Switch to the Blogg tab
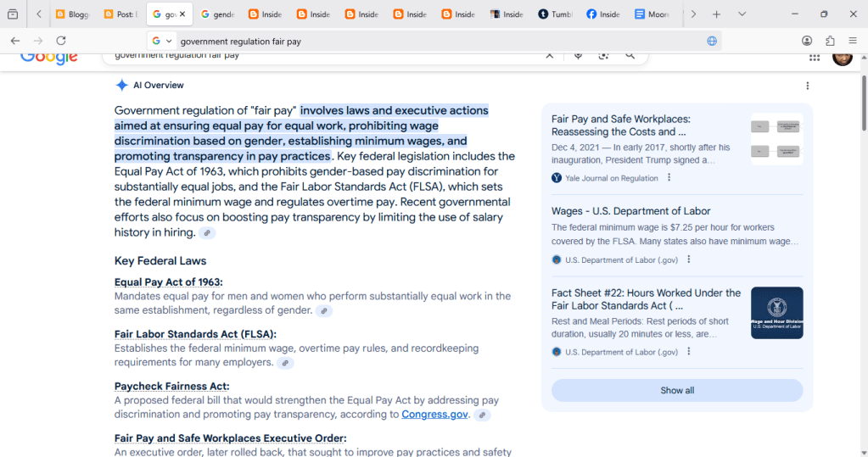This screenshot has height=457, width=868. tap(73, 14)
